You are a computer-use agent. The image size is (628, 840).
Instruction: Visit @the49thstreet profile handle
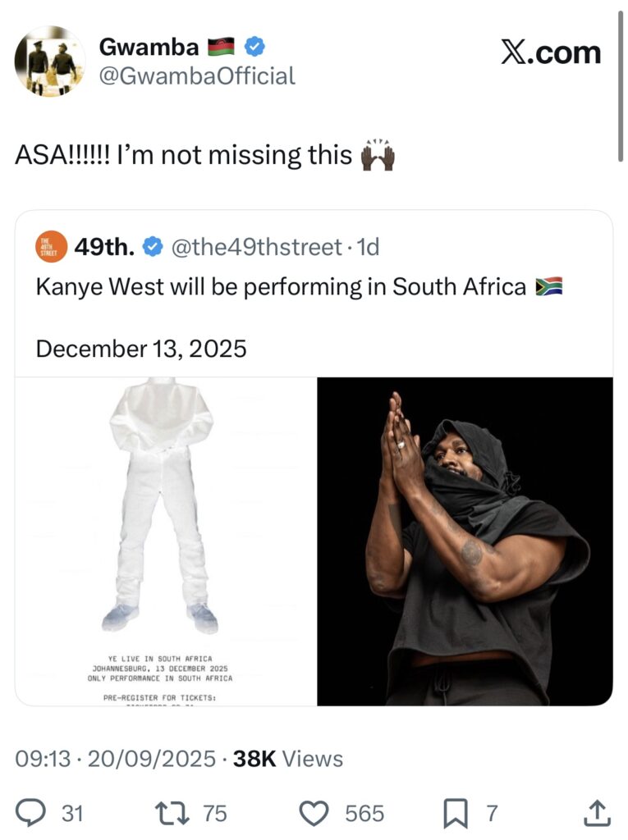[x=256, y=247]
